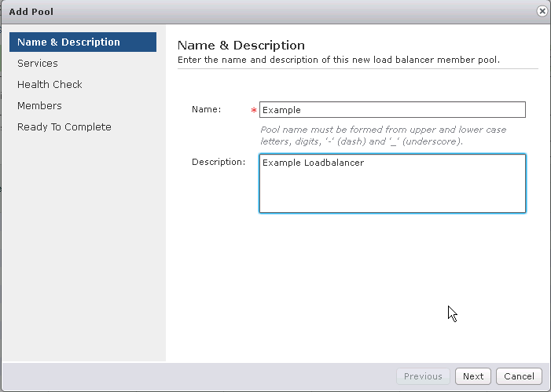Jump to the Ready To Complete step

[64, 126]
